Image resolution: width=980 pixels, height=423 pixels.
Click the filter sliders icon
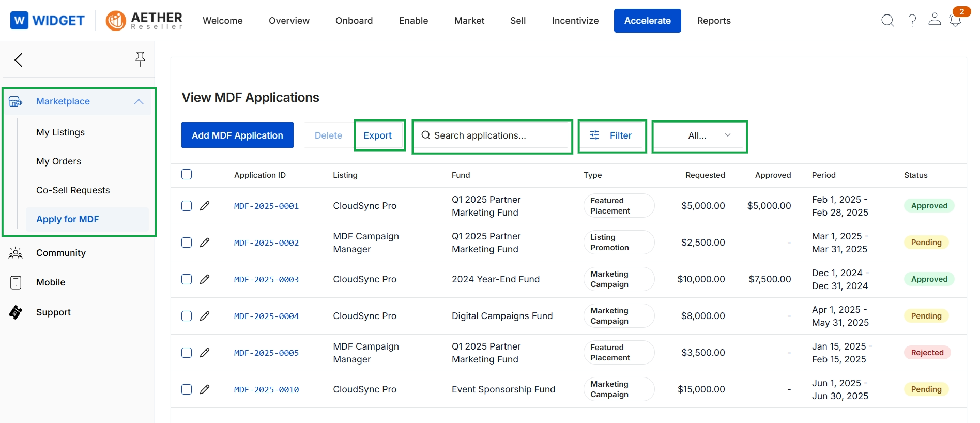[594, 135]
